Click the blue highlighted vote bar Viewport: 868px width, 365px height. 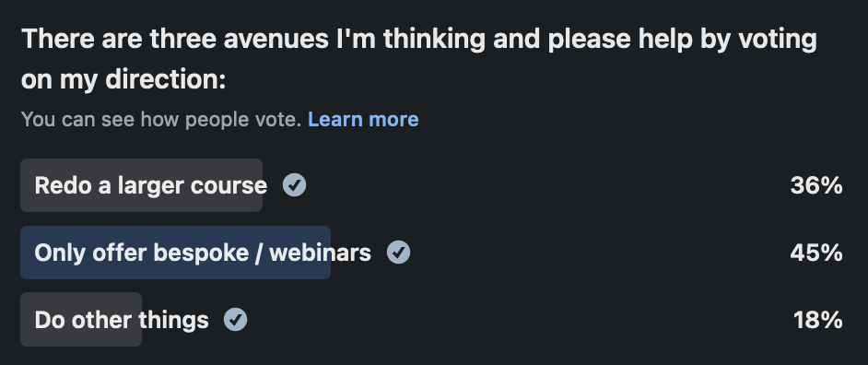click(x=175, y=253)
